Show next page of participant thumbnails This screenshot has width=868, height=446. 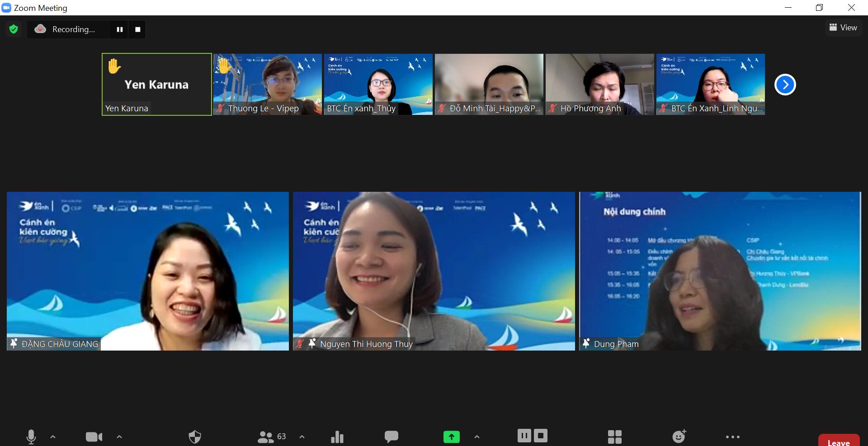(x=785, y=85)
